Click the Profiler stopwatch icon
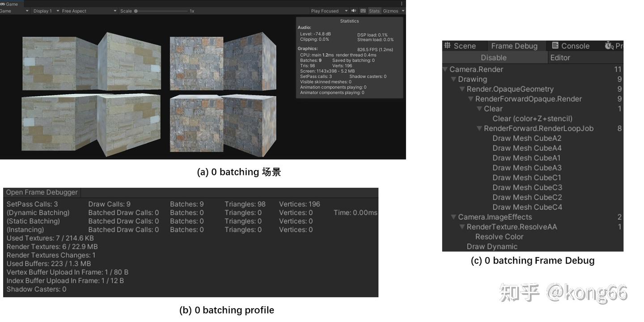644x322 pixels. coord(608,46)
